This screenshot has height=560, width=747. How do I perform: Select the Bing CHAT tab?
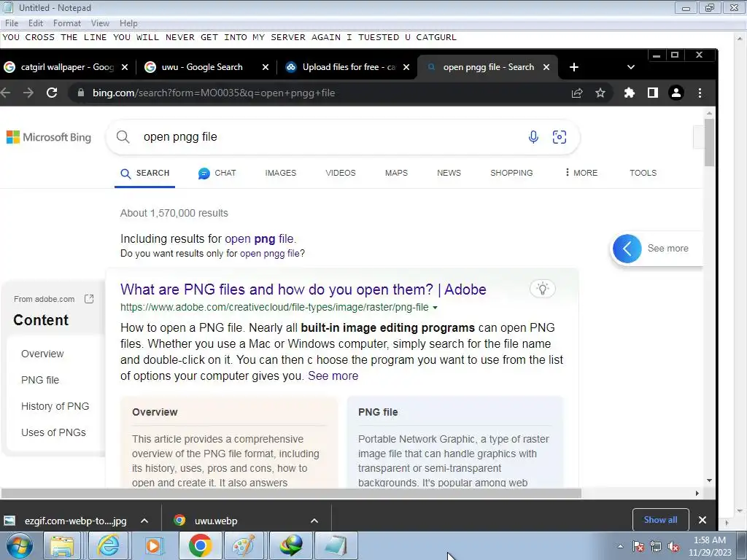coord(217,173)
